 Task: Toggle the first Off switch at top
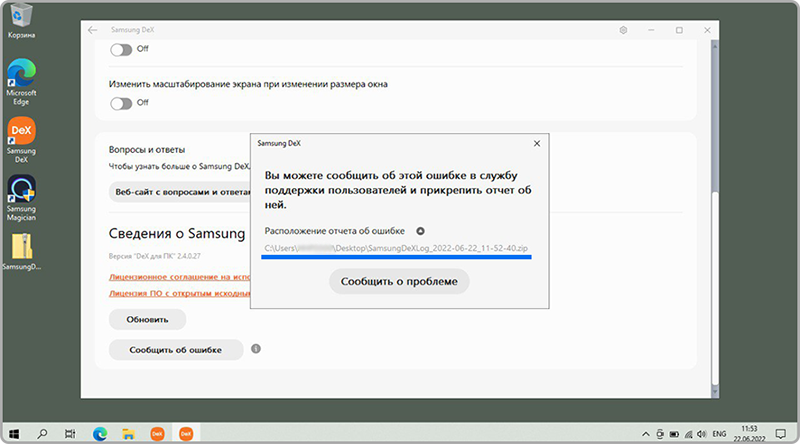121,50
